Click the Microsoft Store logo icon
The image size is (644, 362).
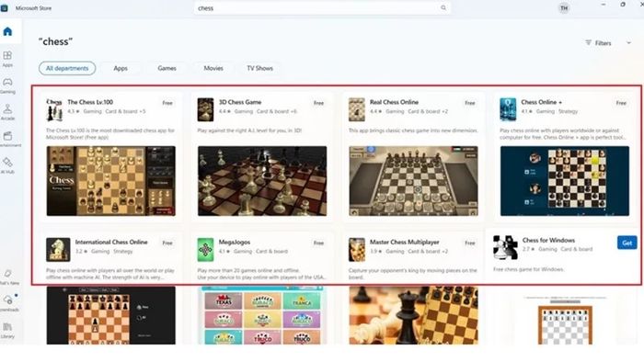pyautogui.click(x=4, y=7)
